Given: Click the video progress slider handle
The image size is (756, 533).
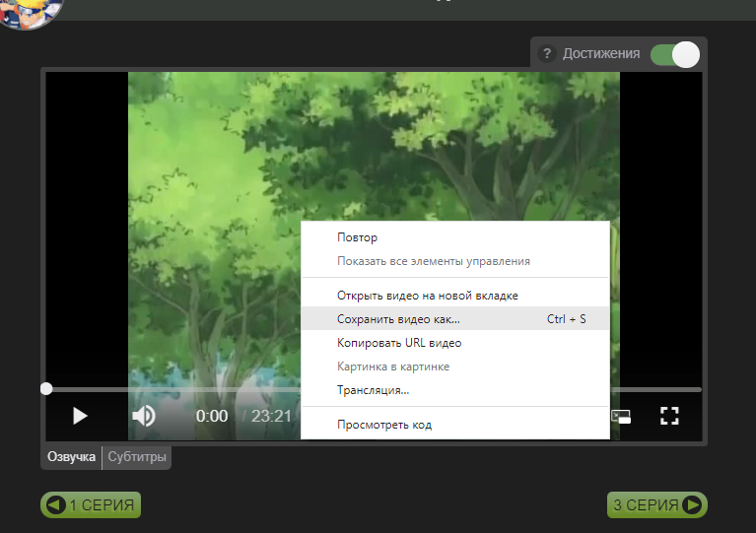Looking at the screenshot, I should [46, 389].
